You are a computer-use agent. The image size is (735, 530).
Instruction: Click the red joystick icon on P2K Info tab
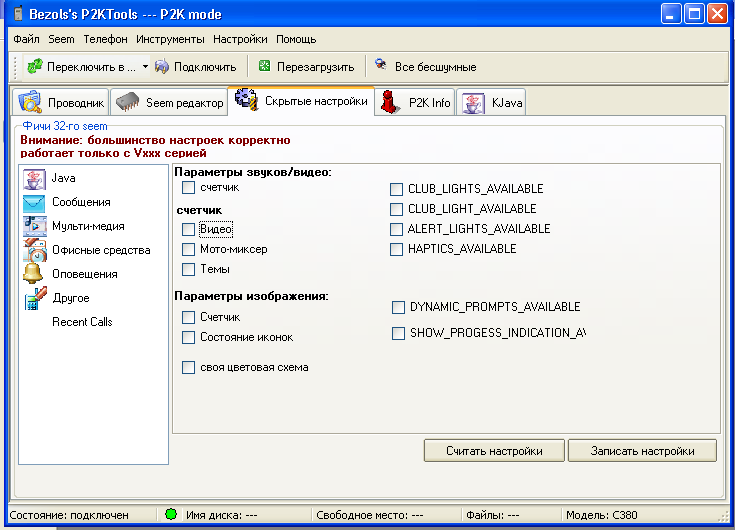pyautogui.click(x=389, y=102)
